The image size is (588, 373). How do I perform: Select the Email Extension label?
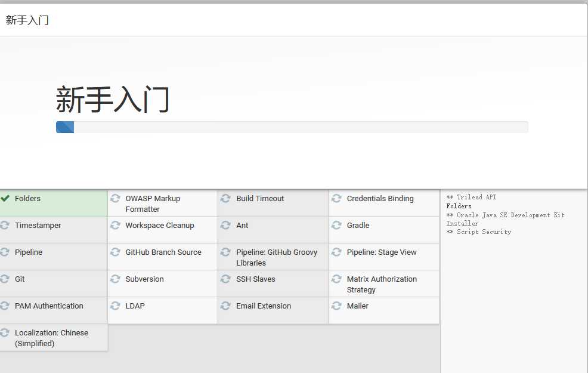tap(263, 306)
